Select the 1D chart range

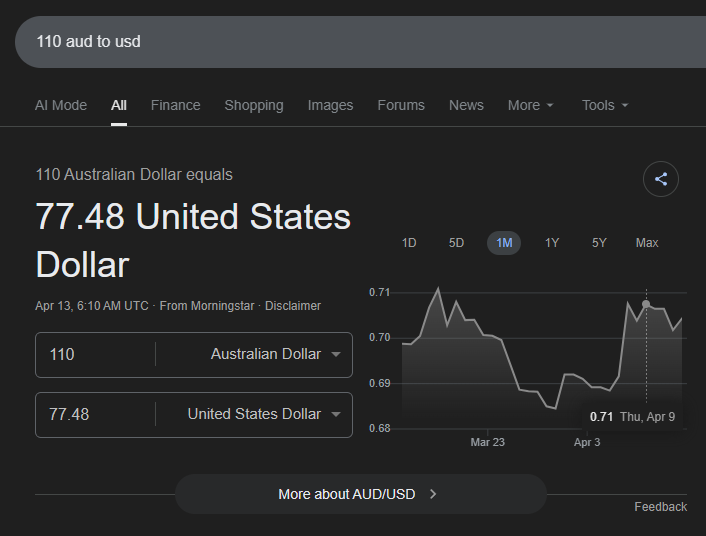click(x=409, y=243)
